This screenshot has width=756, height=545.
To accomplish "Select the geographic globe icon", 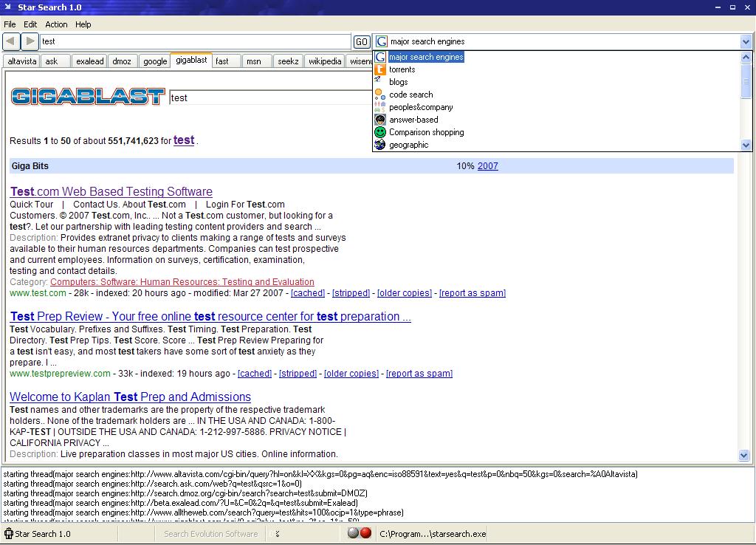I will click(380, 145).
